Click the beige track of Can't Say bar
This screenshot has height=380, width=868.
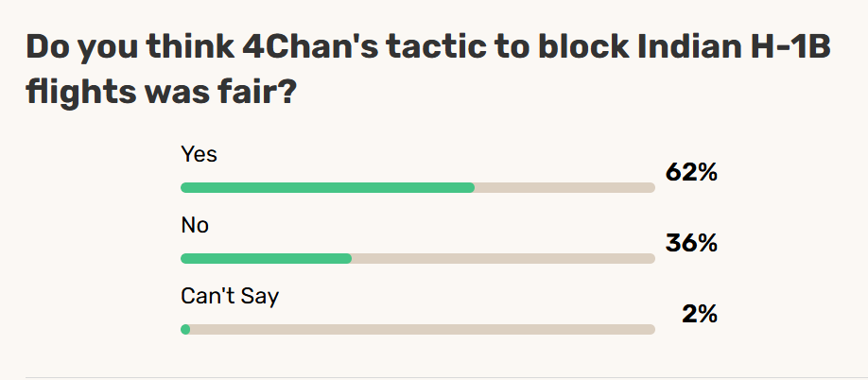tap(423, 329)
